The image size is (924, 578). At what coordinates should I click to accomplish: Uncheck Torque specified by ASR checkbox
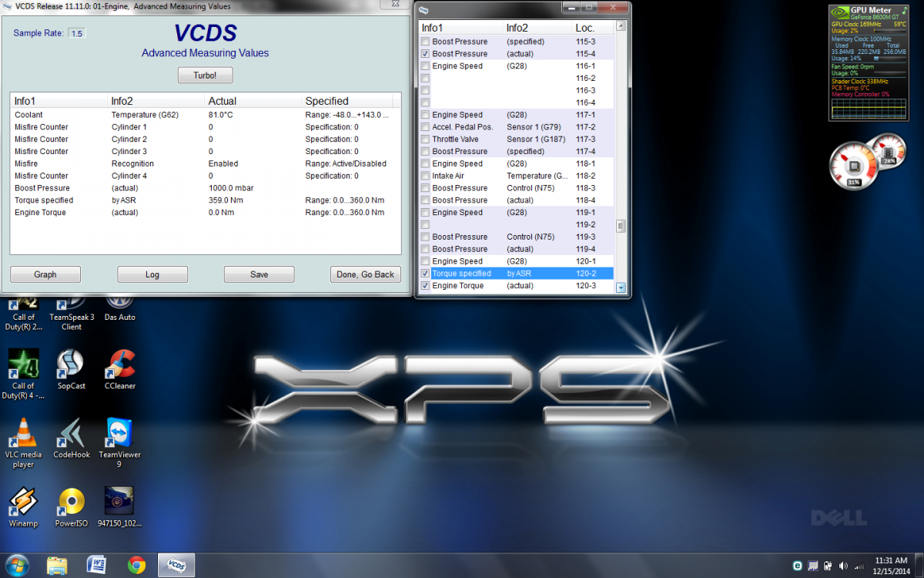[x=425, y=274]
